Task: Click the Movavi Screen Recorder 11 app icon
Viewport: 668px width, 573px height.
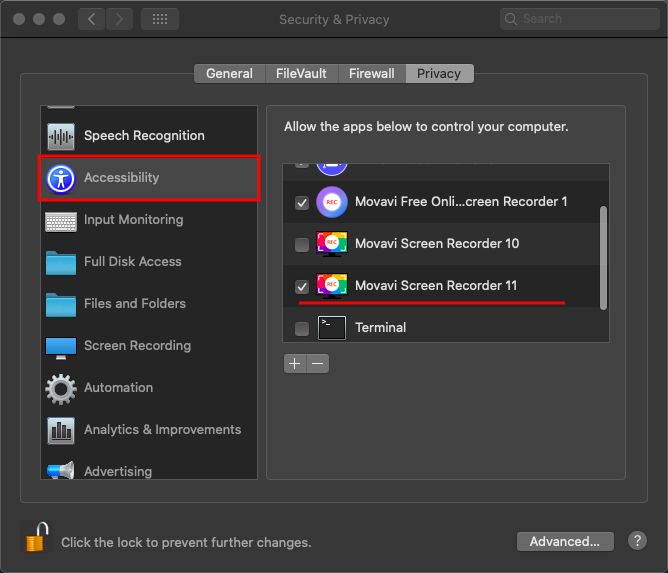Action: pyautogui.click(x=331, y=285)
